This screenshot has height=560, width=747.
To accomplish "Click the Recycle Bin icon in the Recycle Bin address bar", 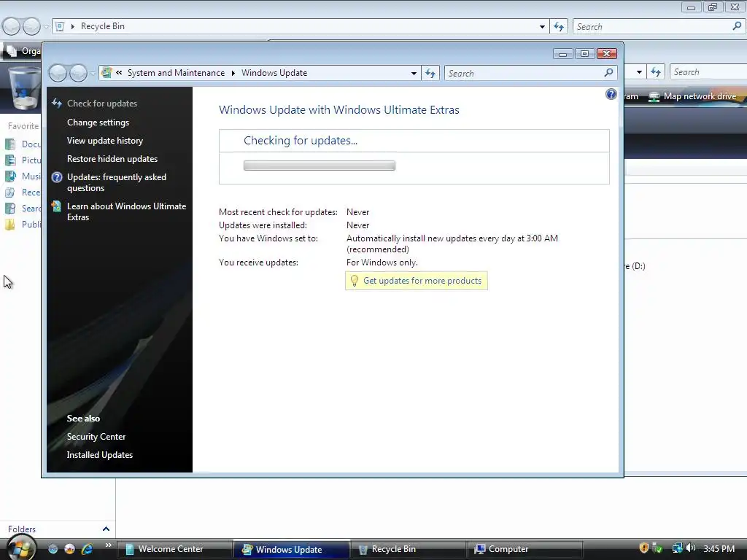I will 60,26.
